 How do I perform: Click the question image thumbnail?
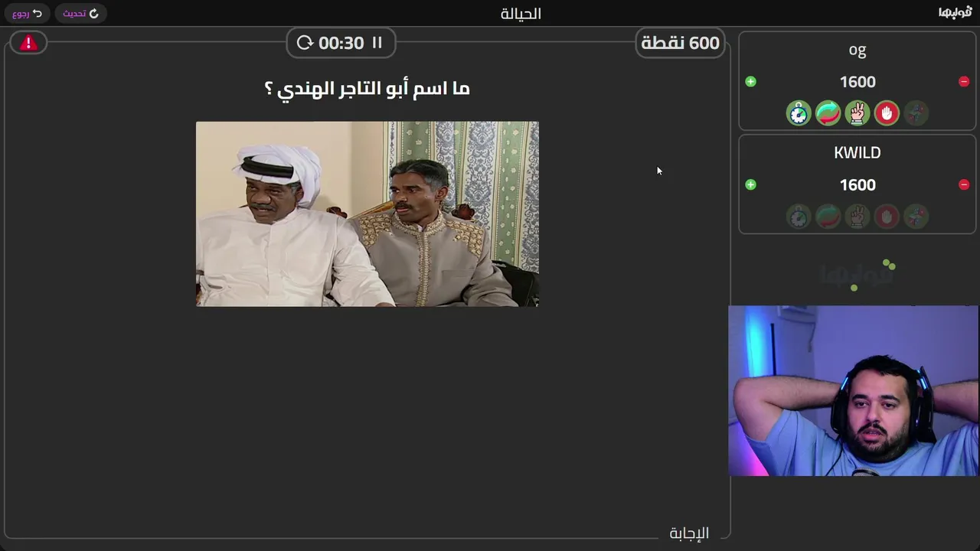367,214
